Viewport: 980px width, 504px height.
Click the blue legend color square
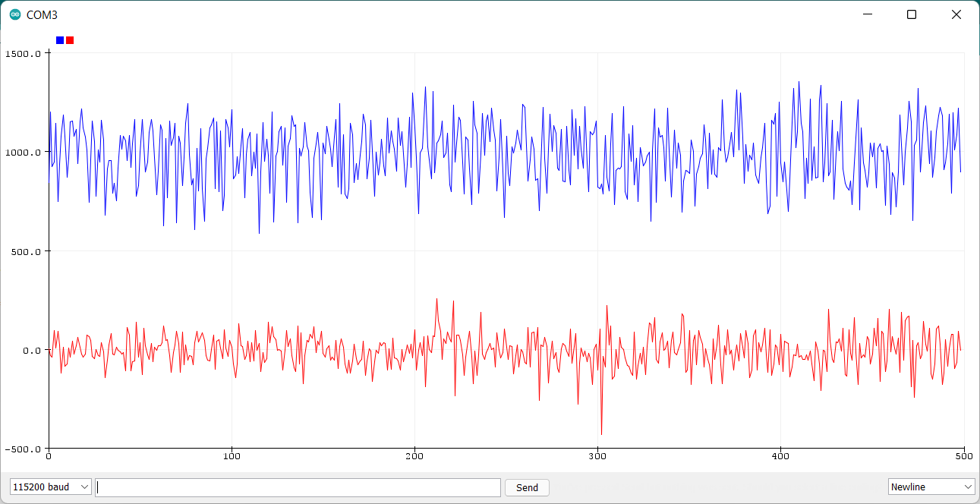[x=60, y=40]
